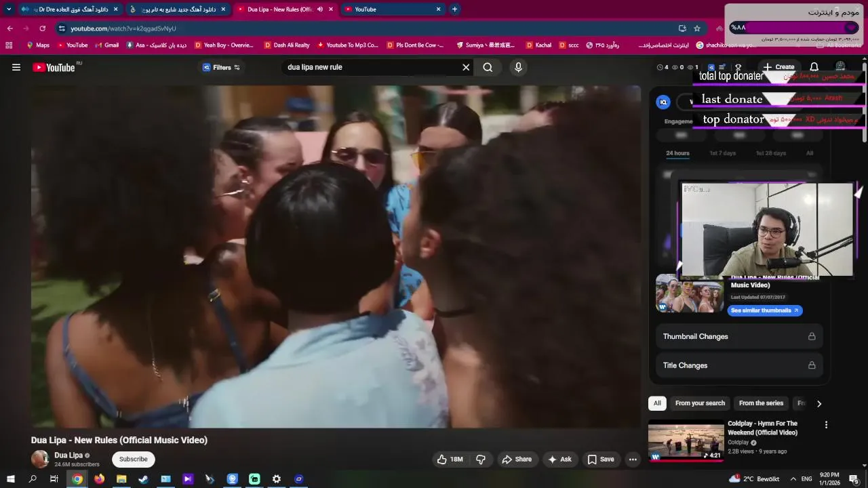This screenshot has width=868, height=488.
Task: Go to the YouTube home logo
Action: pyautogui.click(x=54, y=67)
